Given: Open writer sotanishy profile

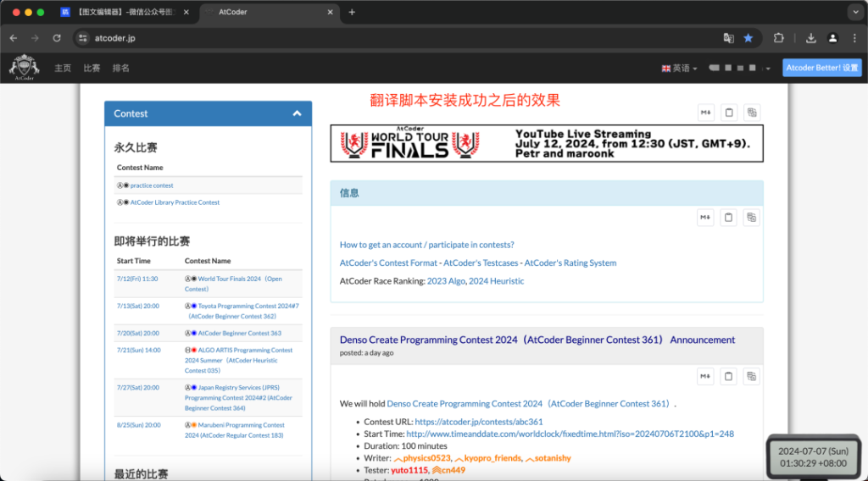Looking at the screenshot, I should point(548,458).
